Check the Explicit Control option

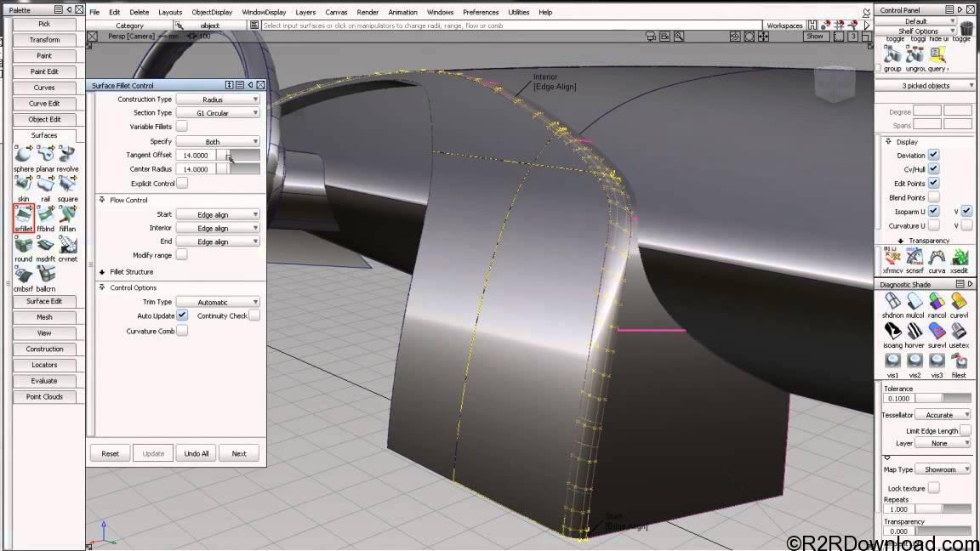click(x=182, y=183)
